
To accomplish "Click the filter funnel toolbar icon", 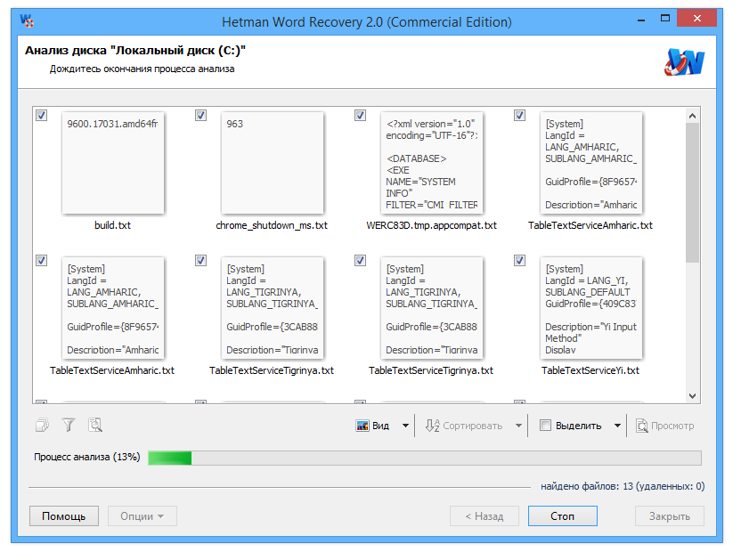I will 69,425.
